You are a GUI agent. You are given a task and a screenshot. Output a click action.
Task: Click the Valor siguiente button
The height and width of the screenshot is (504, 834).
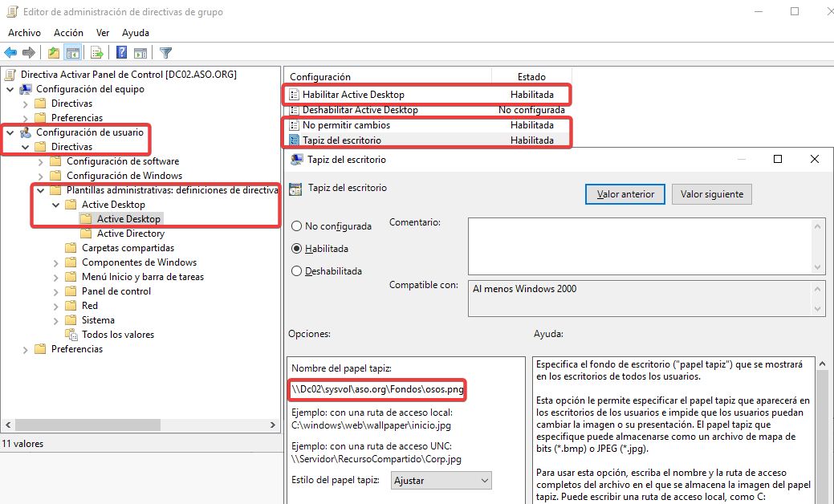click(711, 194)
